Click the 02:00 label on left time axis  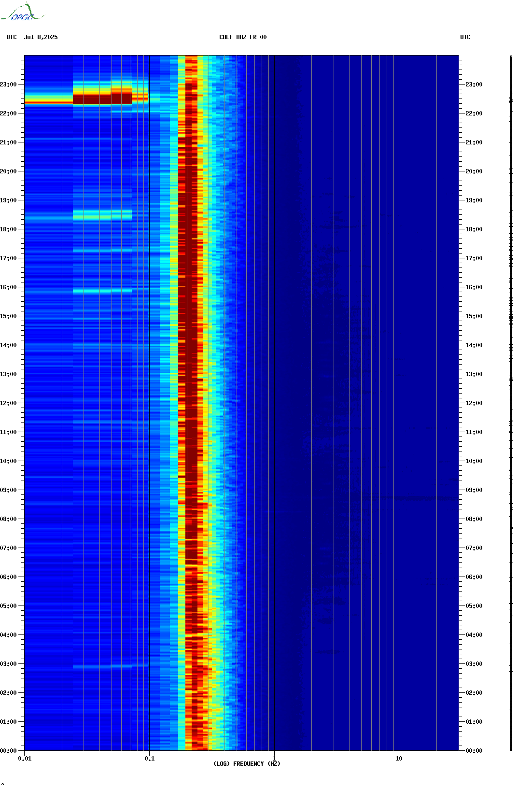pyautogui.click(x=8, y=693)
